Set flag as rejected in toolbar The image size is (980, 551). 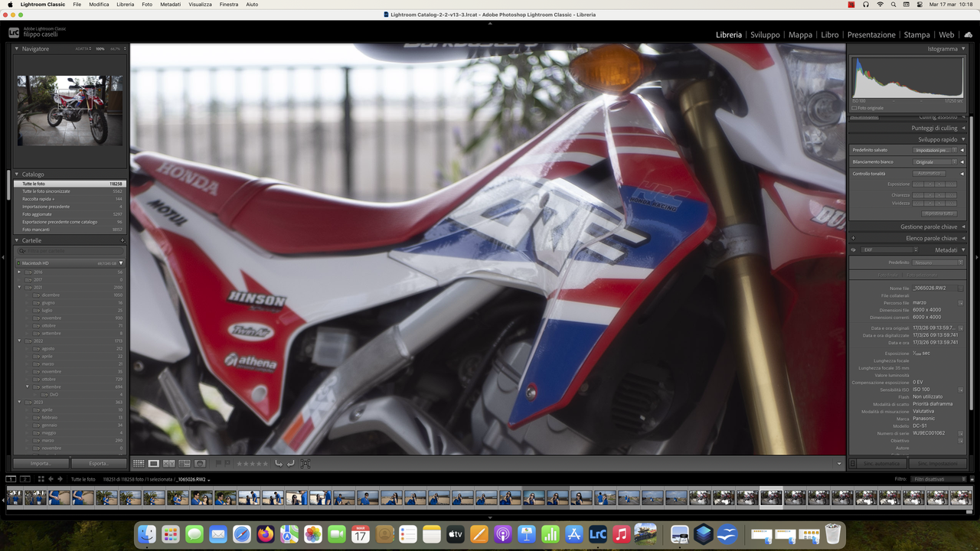coord(228,464)
